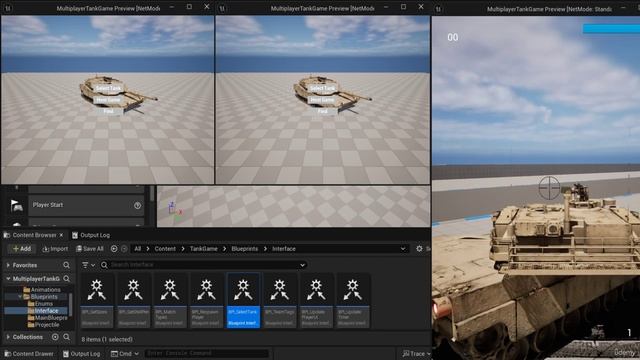Select the MainBlueprints folder
The image size is (640, 360).
47,318
